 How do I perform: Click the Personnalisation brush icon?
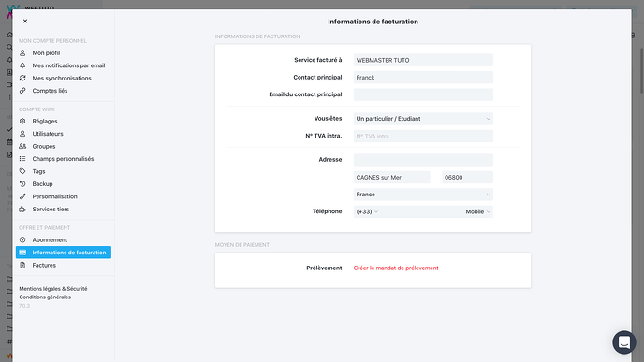point(22,196)
